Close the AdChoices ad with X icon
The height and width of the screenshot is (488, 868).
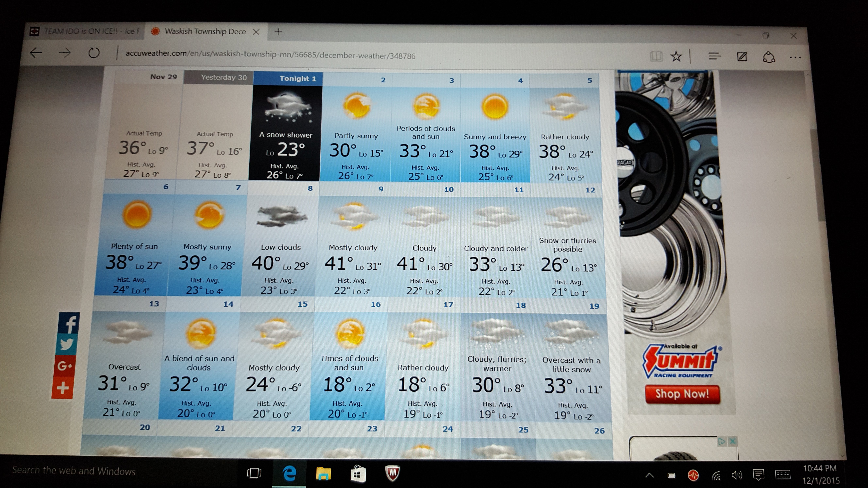point(733,441)
